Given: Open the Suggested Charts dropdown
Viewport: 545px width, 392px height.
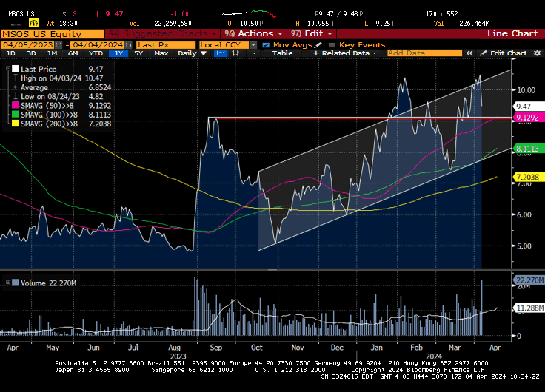Looking at the screenshot, I should coord(163,34).
